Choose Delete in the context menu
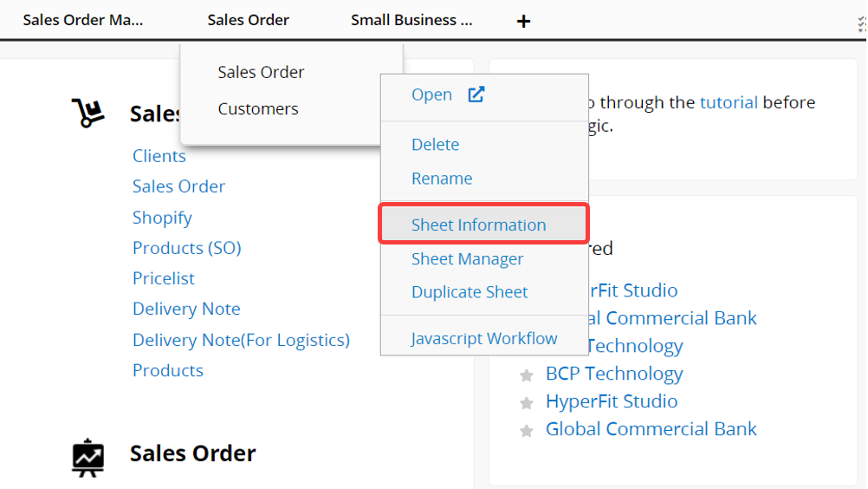This screenshot has height=489, width=868. (x=435, y=145)
